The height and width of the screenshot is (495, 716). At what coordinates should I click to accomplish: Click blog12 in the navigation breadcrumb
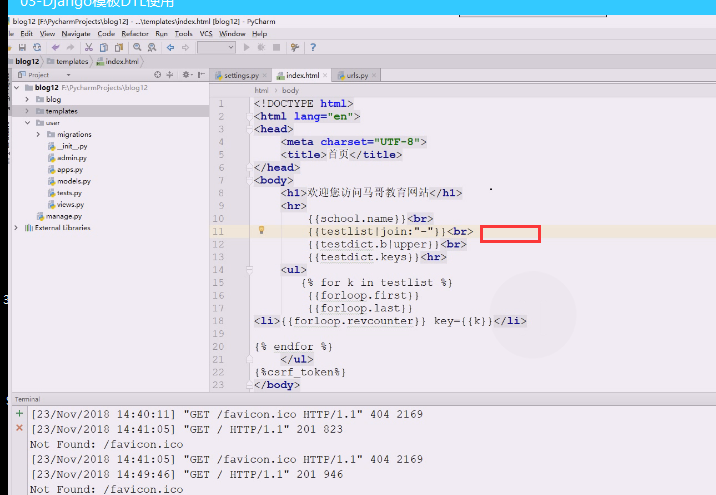pyautogui.click(x=27, y=61)
